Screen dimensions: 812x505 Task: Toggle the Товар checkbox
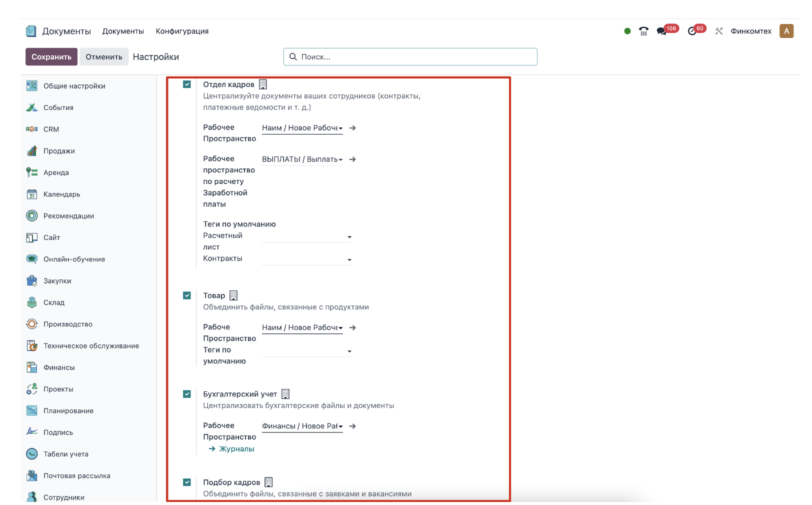[187, 295]
